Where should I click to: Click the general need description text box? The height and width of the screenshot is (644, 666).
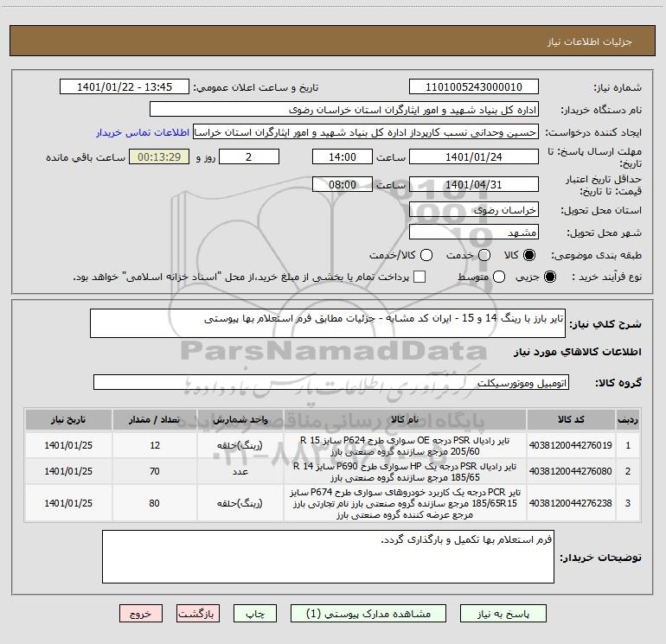pos(328,323)
